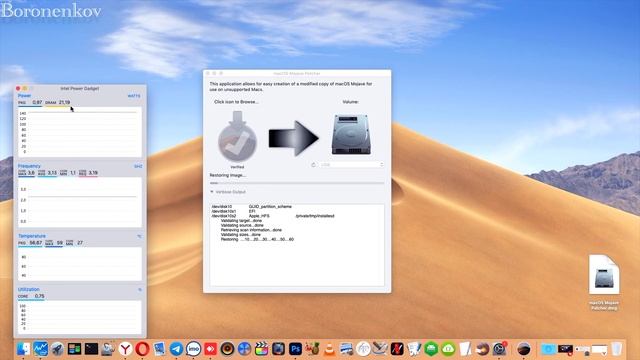
Task: Open the Trash in the Dock
Action: pyautogui.click(x=616, y=349)
